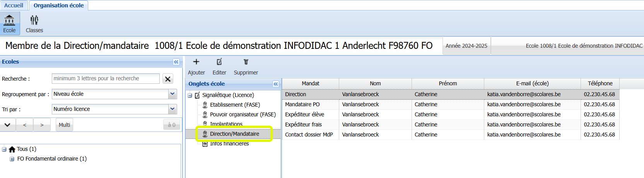644x178 pixels.
Task: Open the Regroupement par dropdown
Action: click(173, 94)
